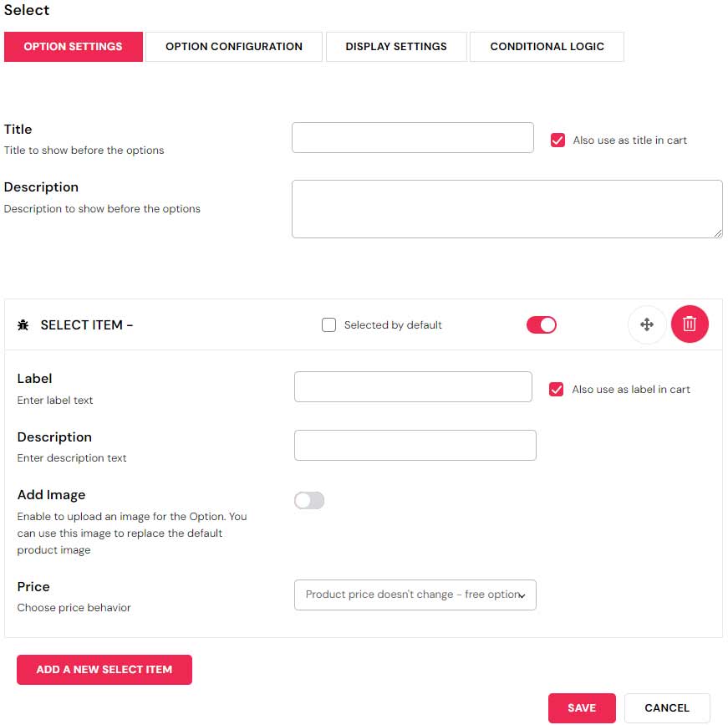Switch to the Option Configuration tab
This screenshot has width=728, height=725.
click(234, 47)
